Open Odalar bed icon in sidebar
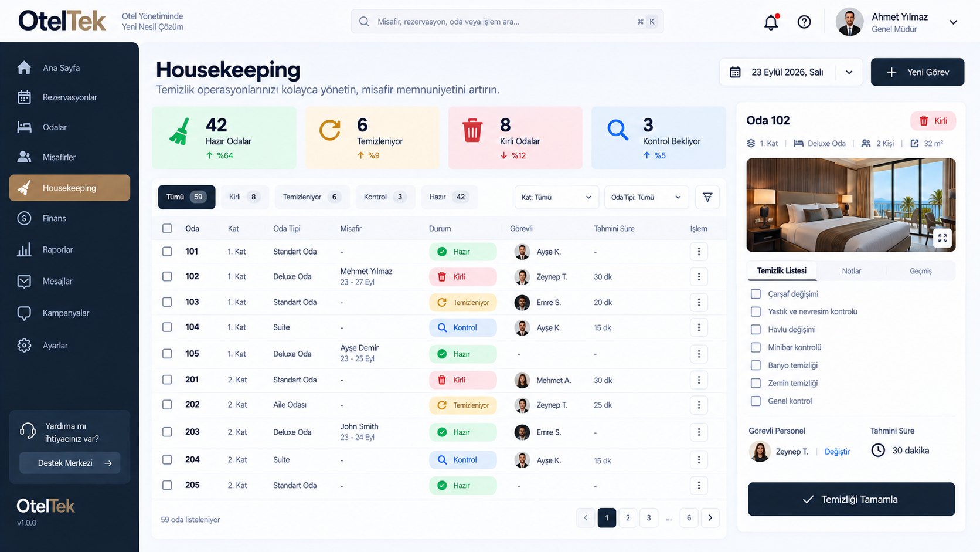The height and width of the screenshot is (552, 980). click(24, 127)
